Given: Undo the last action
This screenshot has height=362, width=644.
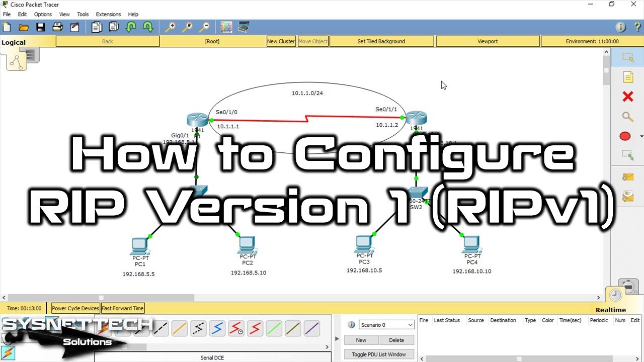Looking at the screenshot, I should point(131,27).
